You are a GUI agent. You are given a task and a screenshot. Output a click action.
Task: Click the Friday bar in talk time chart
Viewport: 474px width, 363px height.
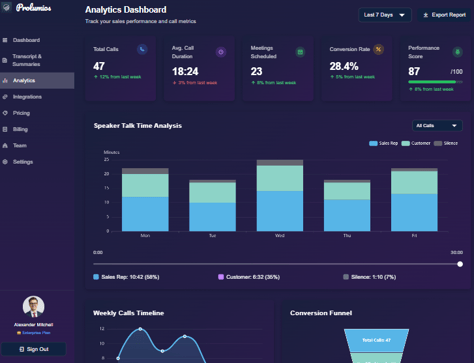pyautogui.click(x=414, y=199)
